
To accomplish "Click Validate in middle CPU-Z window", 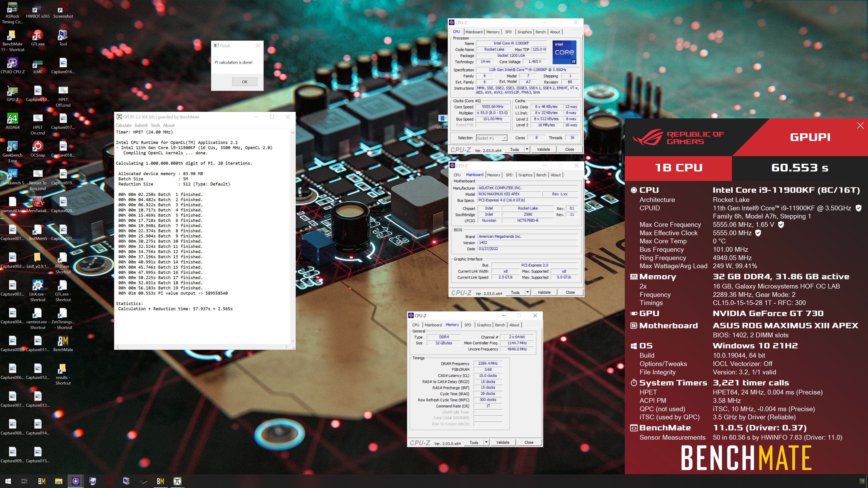I will 544,292.
